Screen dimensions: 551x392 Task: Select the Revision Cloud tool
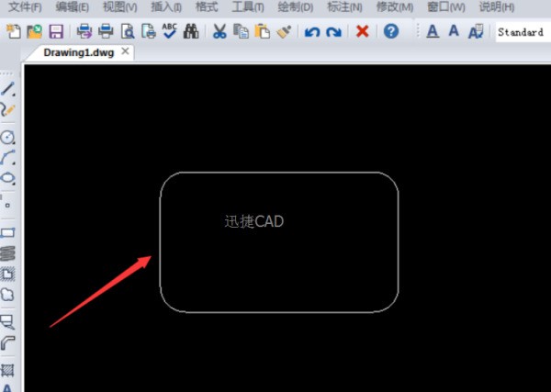[7, 295]
